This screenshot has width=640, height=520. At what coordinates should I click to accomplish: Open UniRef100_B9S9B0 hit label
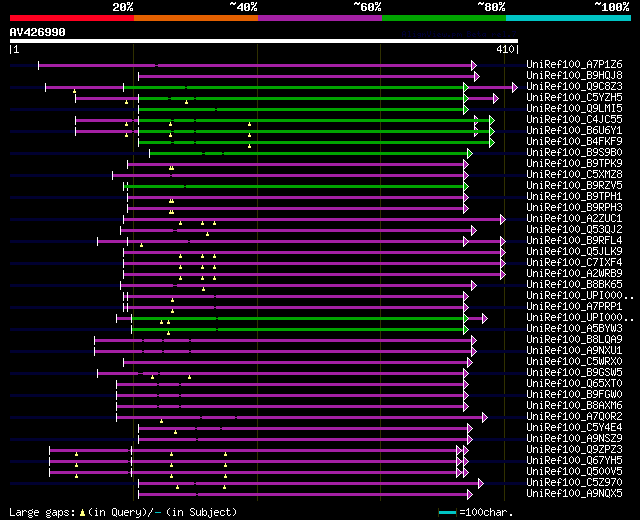point(574,153)
